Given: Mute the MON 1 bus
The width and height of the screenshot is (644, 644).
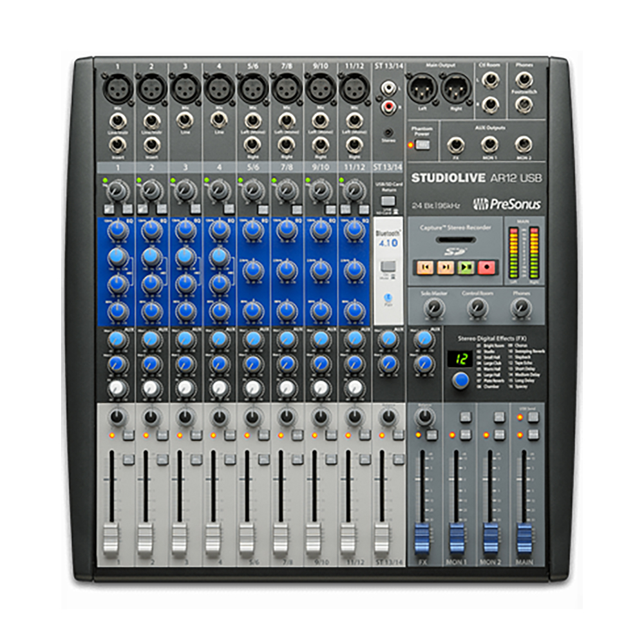Looking at the screenshot, I should click(466, 433).
